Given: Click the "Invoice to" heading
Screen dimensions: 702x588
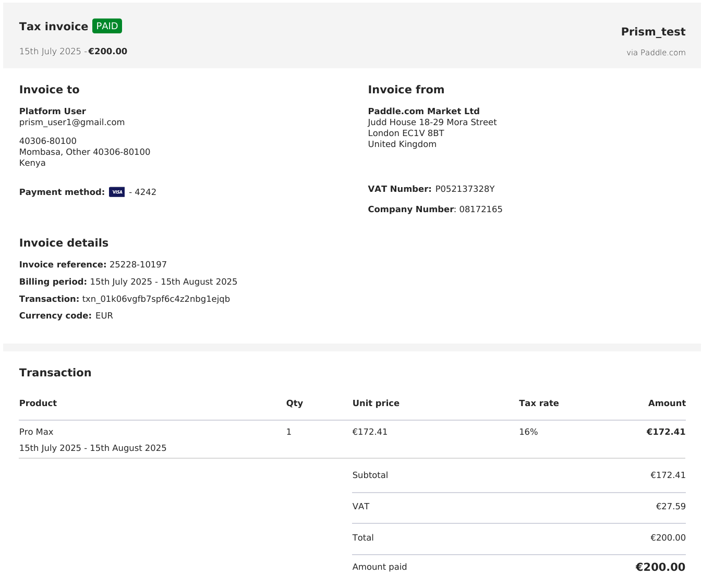Looking at the screenshot, I should [x=50, y=90].
